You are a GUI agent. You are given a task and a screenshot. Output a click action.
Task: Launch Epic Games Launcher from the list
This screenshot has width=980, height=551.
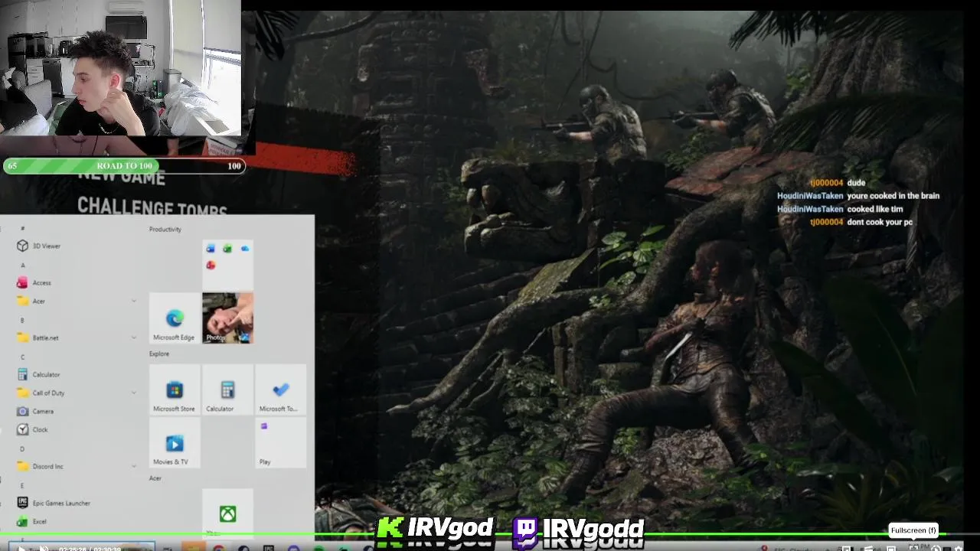pos(61,503)
